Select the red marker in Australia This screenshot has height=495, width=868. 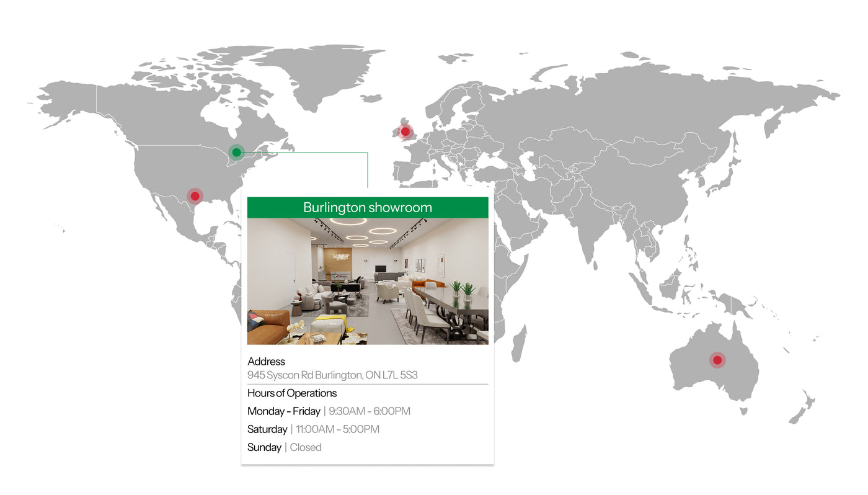717,360
